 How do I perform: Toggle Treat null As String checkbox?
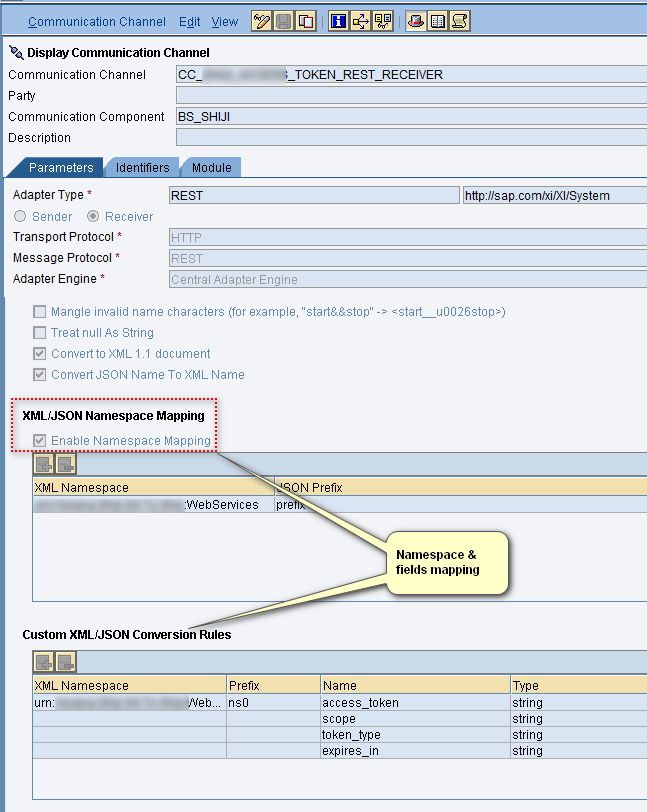40,333
